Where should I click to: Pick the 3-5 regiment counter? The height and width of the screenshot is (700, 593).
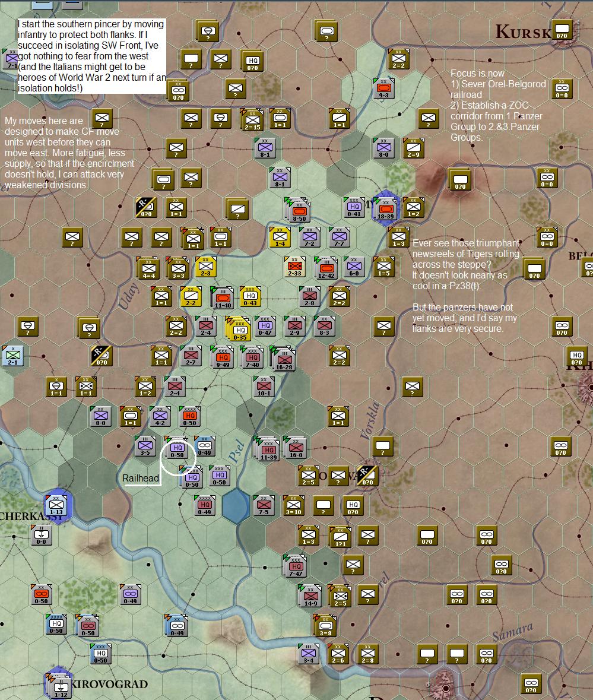(145, 445)
